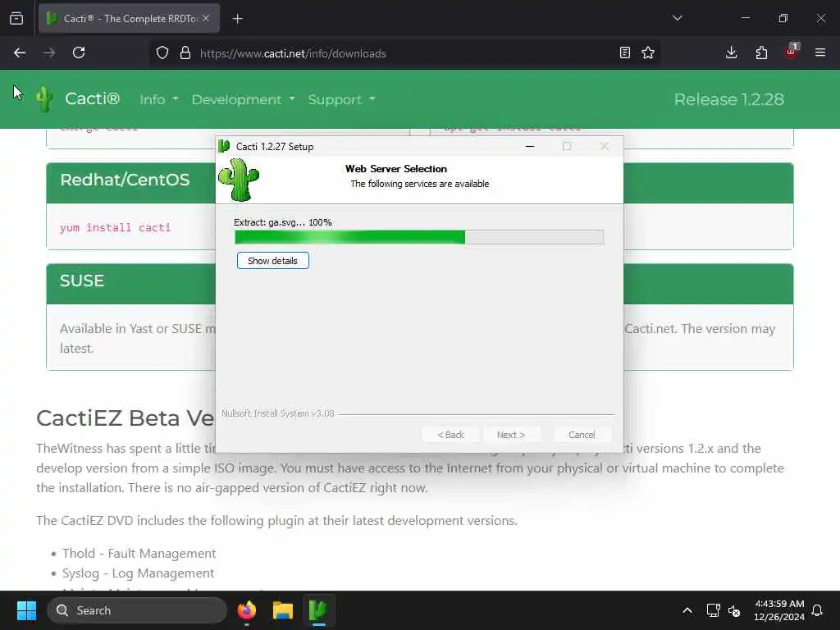The width and height of the screenshot is (840, 630).
Task: Expand the Development navigation dropdown
Action: [x=243, y=99]
